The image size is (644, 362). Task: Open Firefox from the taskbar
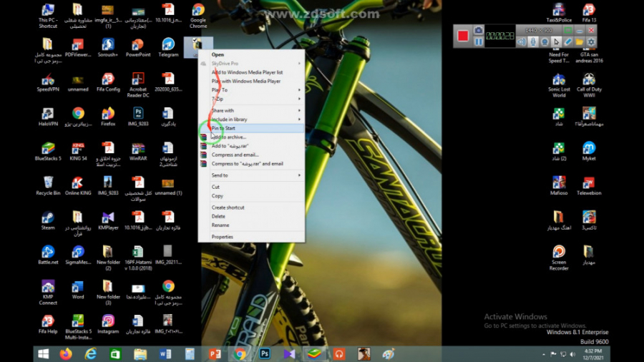pos(66,354)
